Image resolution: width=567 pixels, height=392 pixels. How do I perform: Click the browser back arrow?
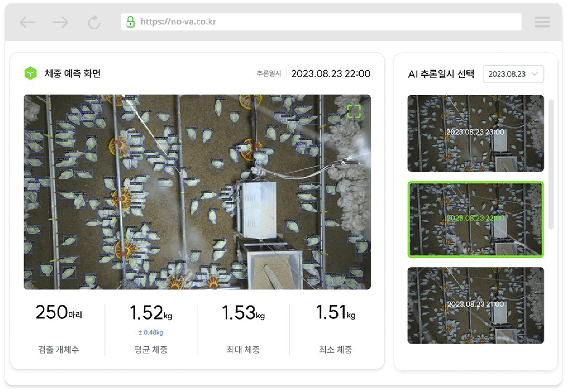click(27, 22)
